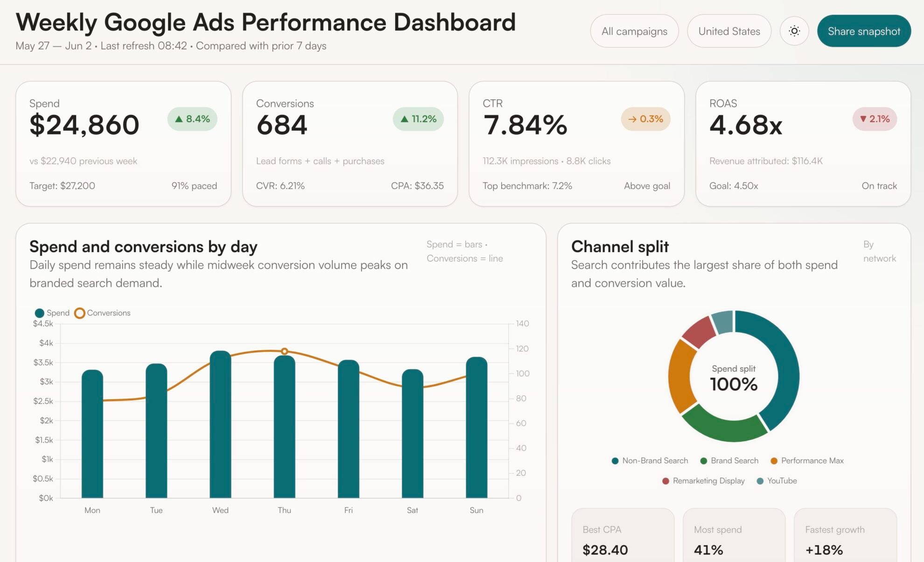The width and height of the screenshot is (924, 562).
Task: Click the Most spend 41% card
Action: tap(734, 535)
